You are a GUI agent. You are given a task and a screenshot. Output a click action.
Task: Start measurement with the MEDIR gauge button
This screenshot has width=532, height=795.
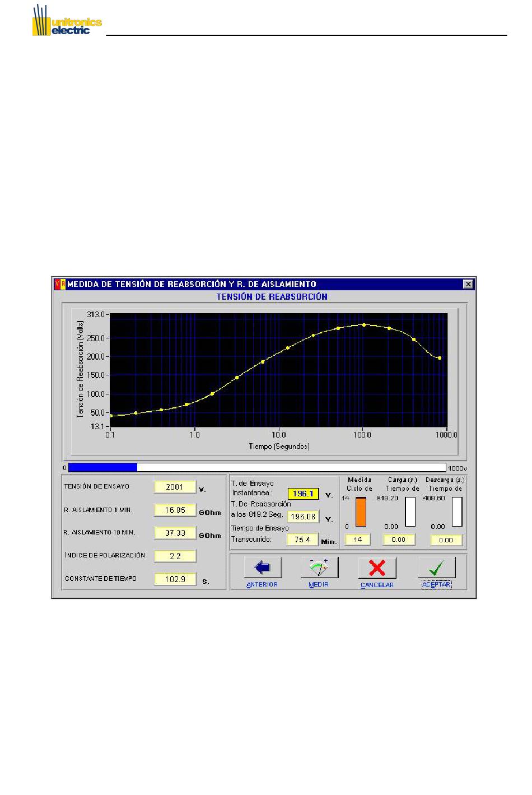pyautogui.click(x=319, y=568)
